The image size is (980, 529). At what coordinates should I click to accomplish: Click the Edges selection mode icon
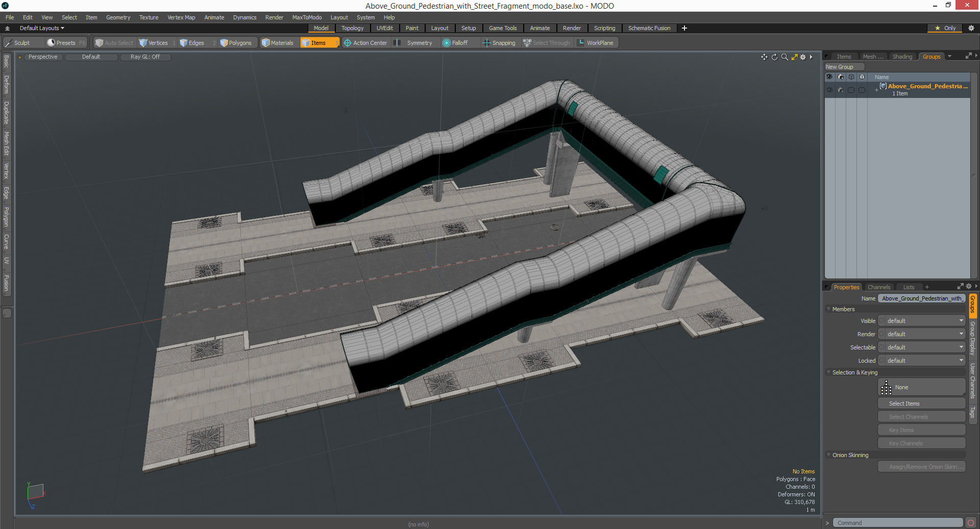tap(184, 43)
